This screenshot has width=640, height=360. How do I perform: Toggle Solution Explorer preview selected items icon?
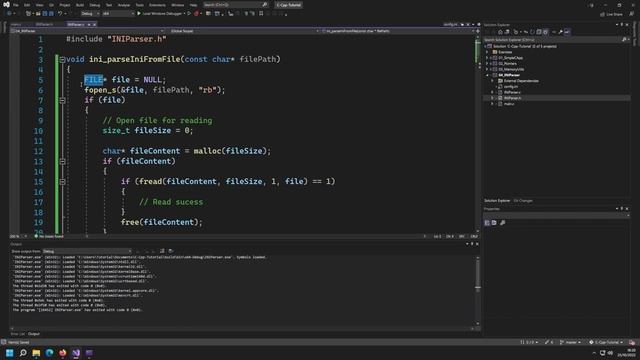(x=567, y=32)
